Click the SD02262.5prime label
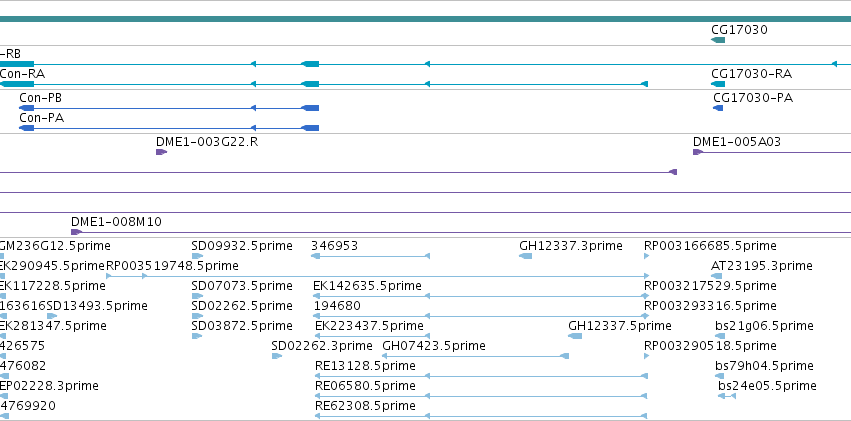Screen dimensions: 851x421 242,306
